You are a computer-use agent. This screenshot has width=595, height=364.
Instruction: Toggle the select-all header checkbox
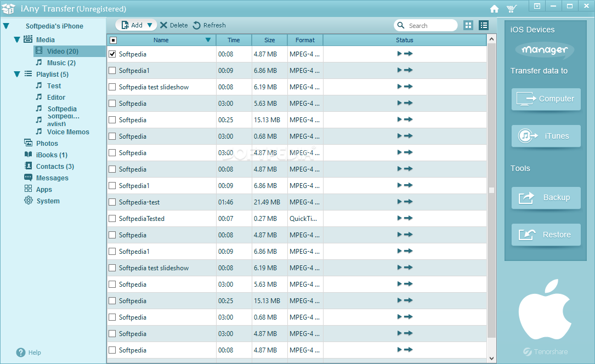tap(113, 40)
